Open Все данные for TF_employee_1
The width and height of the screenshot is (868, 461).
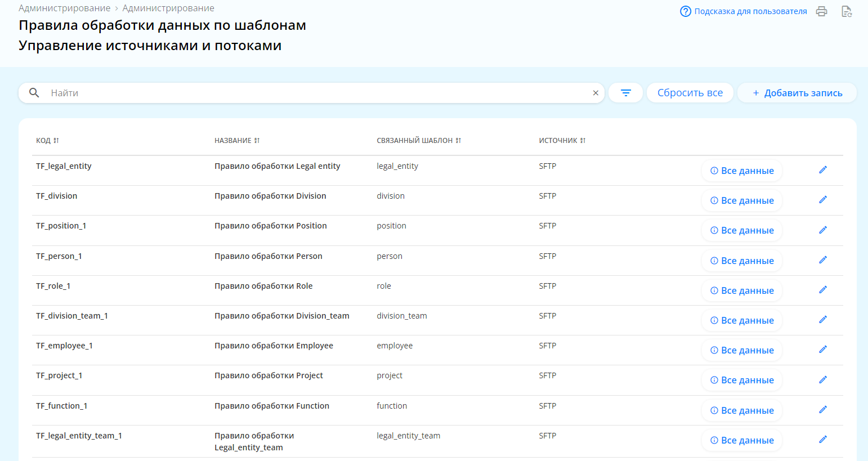pyautogui.click(x=741, y=350)
